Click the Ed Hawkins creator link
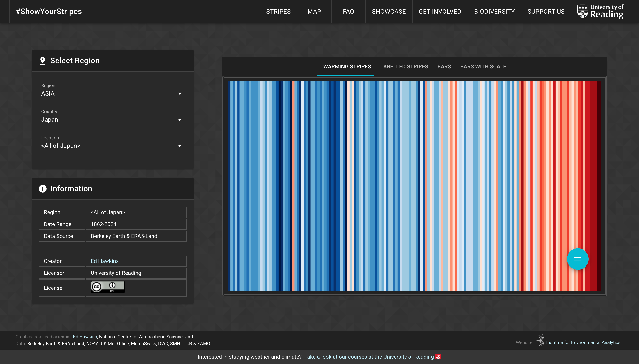 (105, 261)
